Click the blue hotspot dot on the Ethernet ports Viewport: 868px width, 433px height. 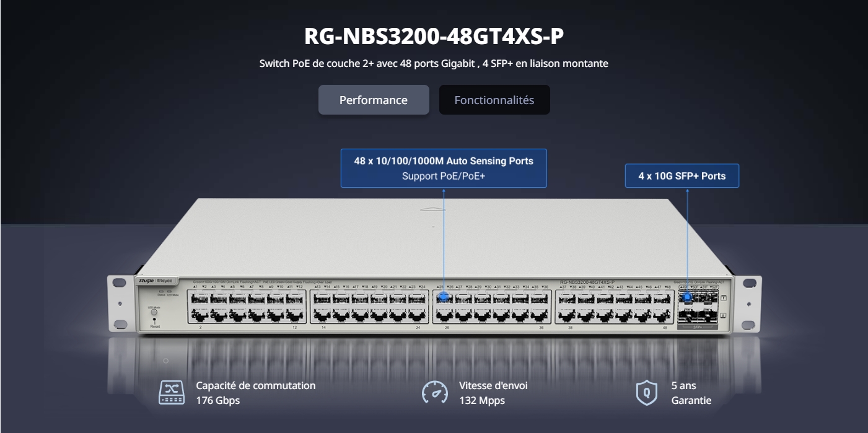pyautogui.click(x=444, y=297)
